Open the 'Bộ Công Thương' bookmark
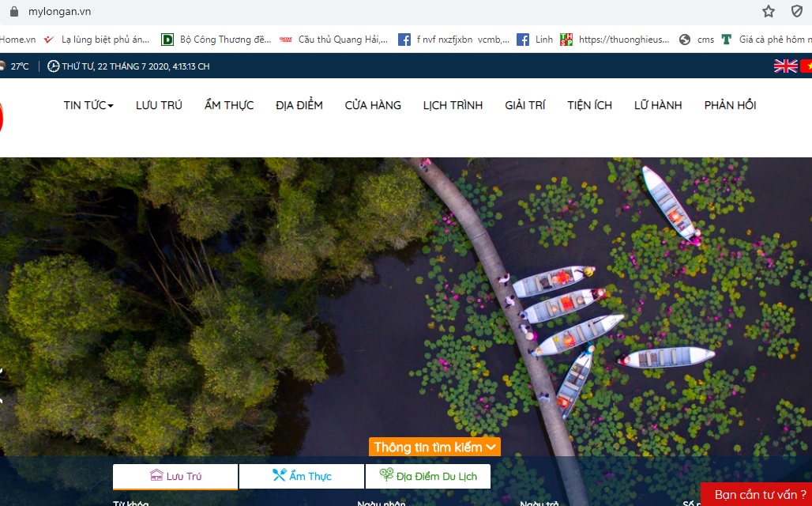812x506 pixels. (x=216, y=40)
